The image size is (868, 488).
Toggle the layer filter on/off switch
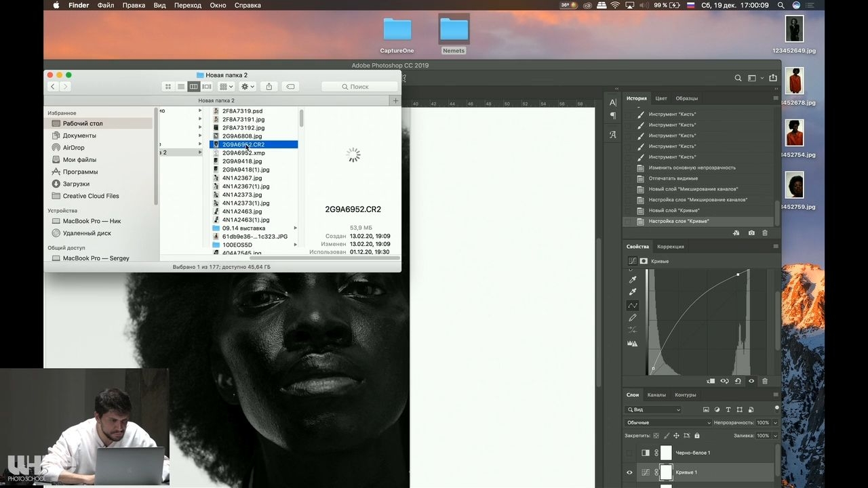coord(776,408)
